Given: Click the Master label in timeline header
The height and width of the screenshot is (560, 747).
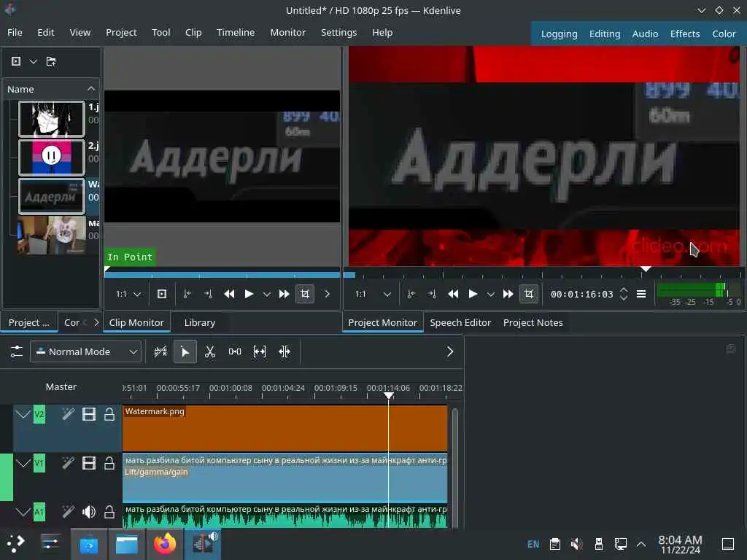Looking at the screenshot, I should click(x=61, y=386).
